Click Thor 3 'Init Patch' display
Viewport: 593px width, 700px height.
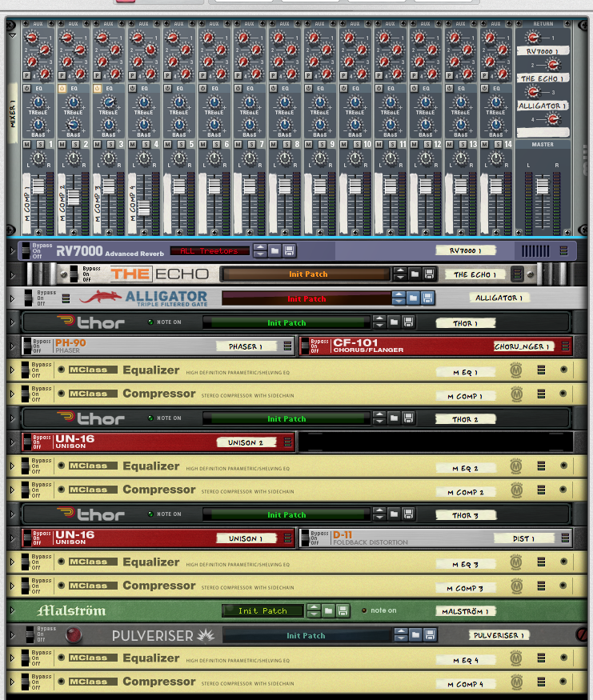(x=286, y=514)
